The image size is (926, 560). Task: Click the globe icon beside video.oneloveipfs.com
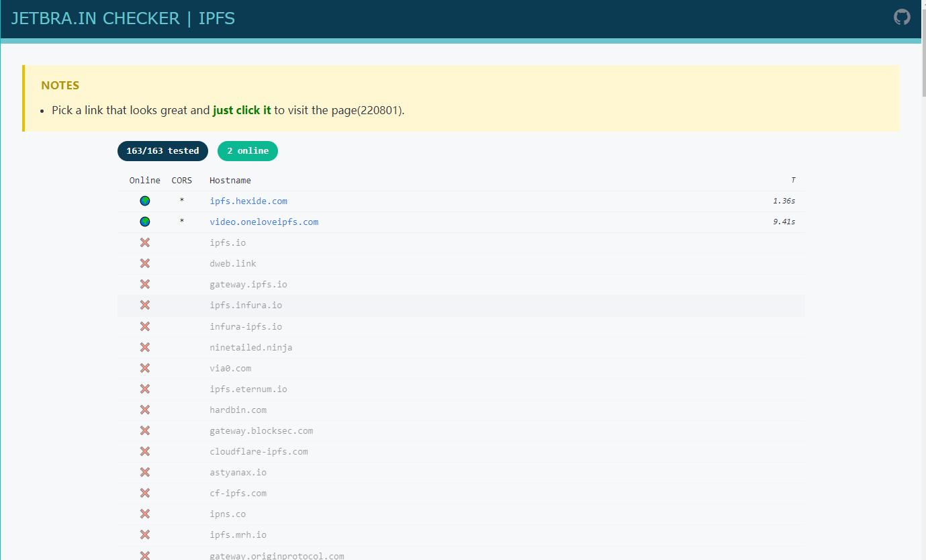tap(145, 222)
